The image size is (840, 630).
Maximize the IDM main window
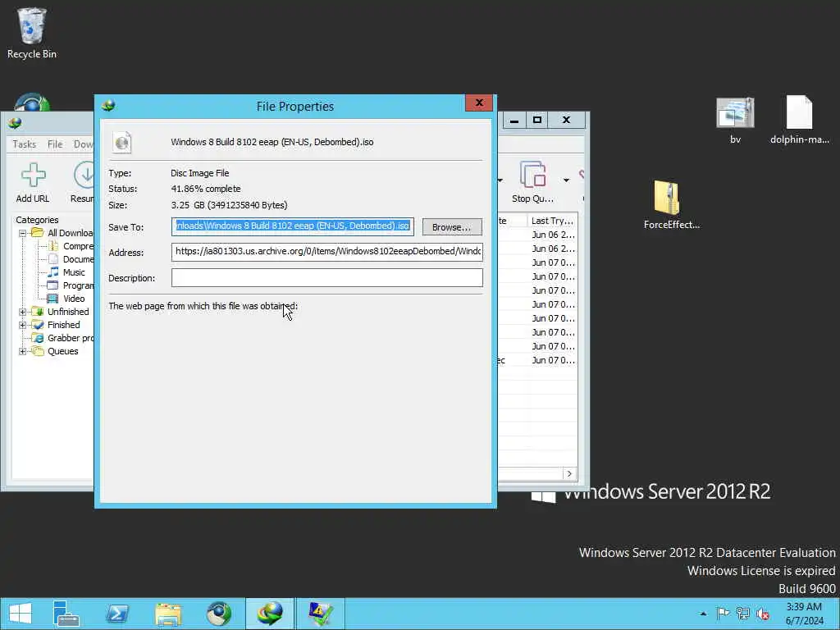click(537, 121)
